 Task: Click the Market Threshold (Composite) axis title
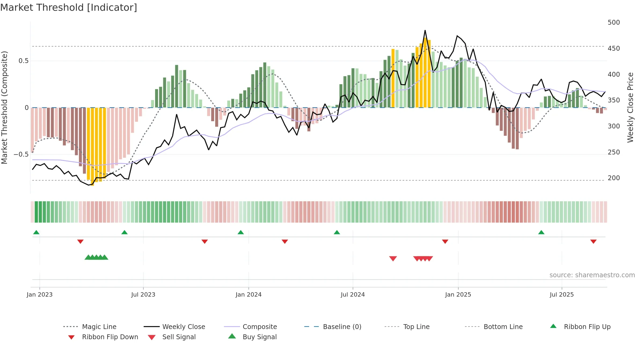(x=4, y=107)
